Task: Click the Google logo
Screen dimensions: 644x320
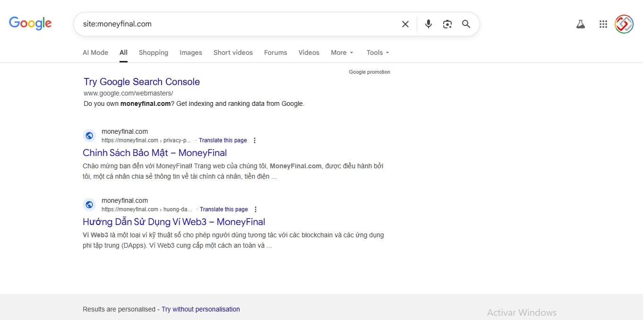Action: [30, 23]
